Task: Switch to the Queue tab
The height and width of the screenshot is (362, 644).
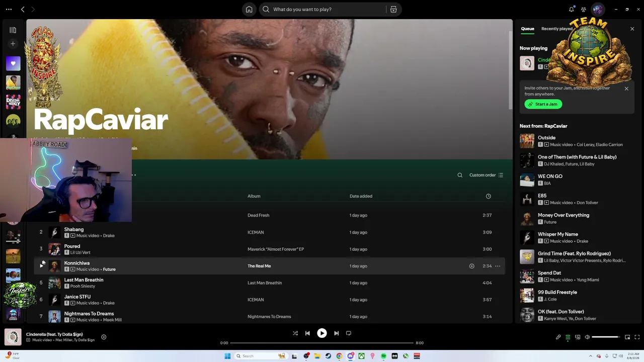Action: (x=527, y=29)
